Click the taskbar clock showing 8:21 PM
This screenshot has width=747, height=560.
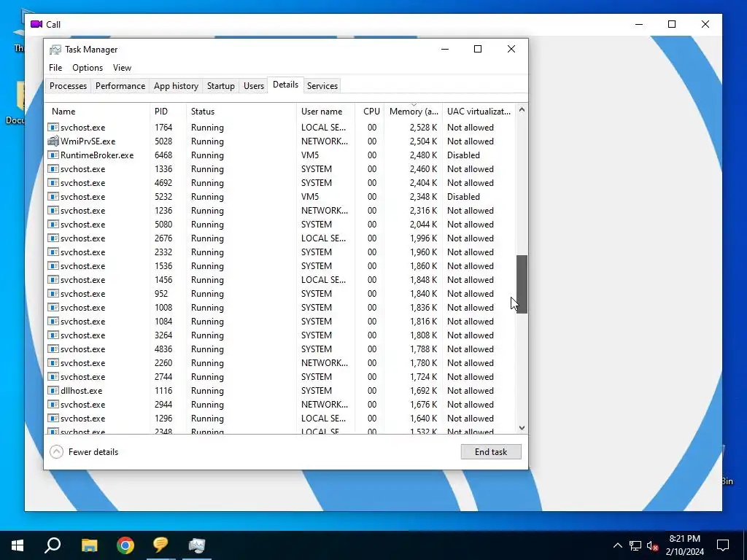pos(684,545)
